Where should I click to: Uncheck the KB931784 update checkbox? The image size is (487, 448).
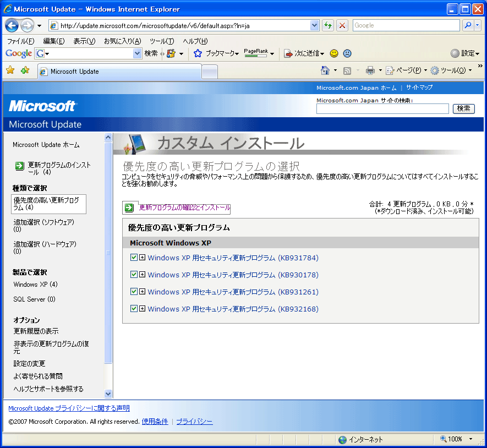click(134, 257)
